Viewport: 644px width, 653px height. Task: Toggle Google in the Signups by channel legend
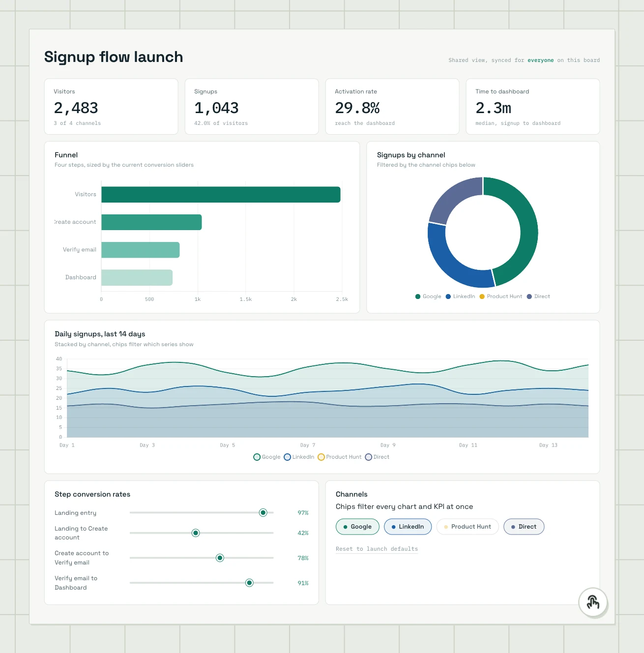tap(428, 297)
